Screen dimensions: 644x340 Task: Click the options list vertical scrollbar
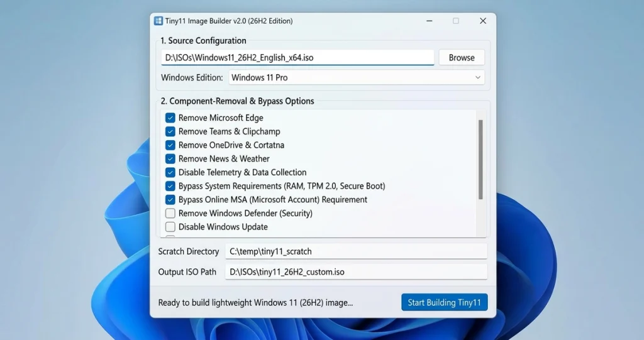480,160
